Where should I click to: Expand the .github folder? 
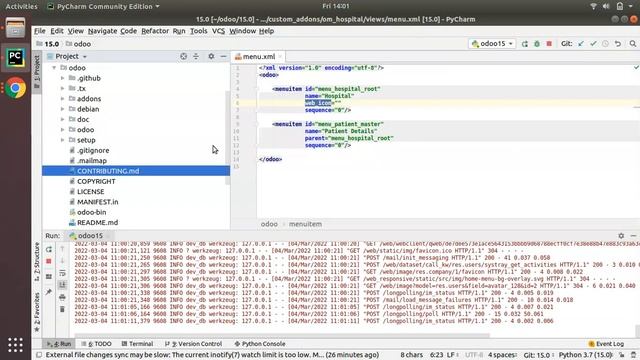tap(62, 78)
